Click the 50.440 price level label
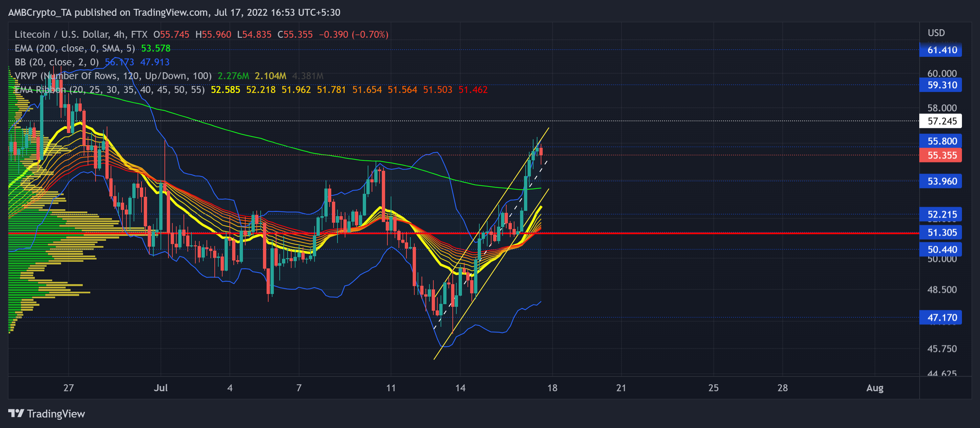This screenshot has width=980, height=428. (x=940, y=249)
